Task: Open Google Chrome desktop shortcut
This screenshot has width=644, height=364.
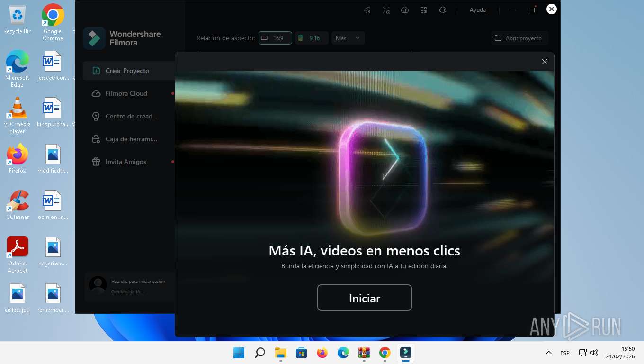Action: [53, 23]
